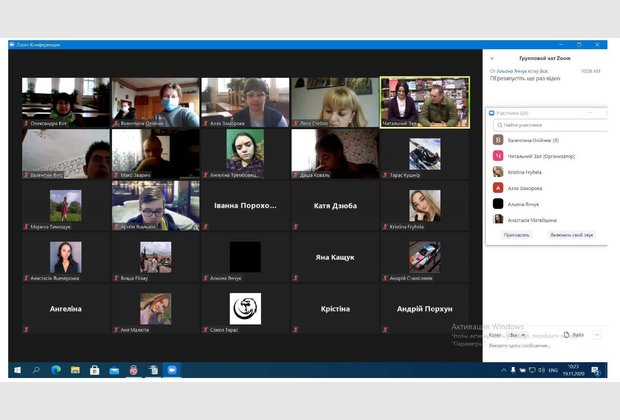Minimize the participants panel
This screenshot has width=620, height=420.
pyautogui.click(x=590, y=113)
